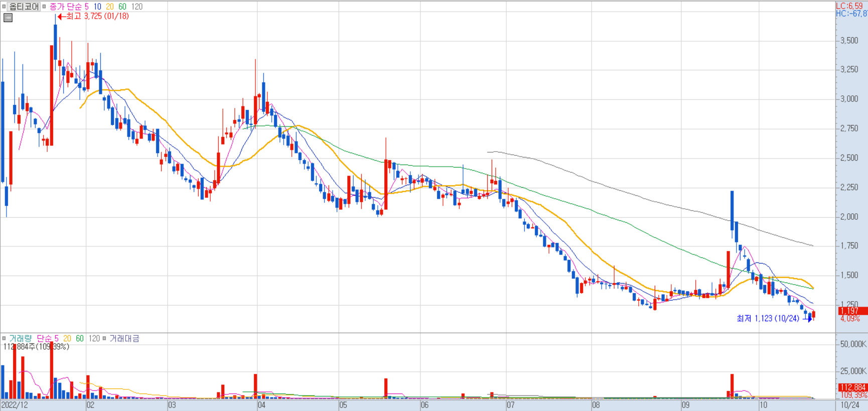Click the volume 60 average legend
Image resolution: width=868 pixels, height=411 pixels.
[x=80, y=338]
